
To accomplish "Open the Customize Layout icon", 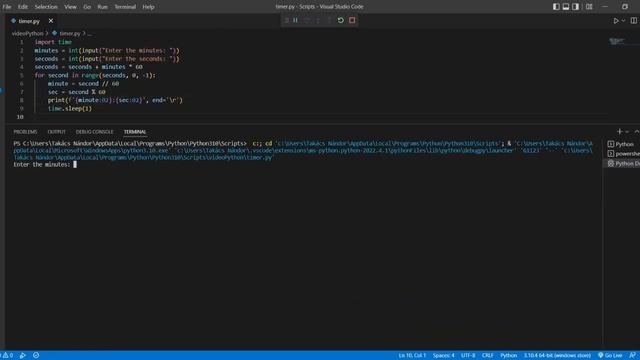I will coord(589,7).
